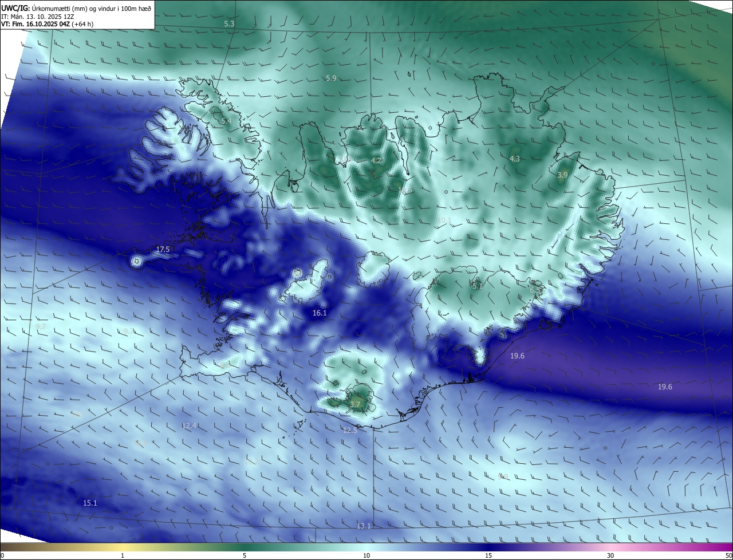Click the 5.4 value in the Westfjords
Viewport: 733px width, 560px height.
point(226,121)
